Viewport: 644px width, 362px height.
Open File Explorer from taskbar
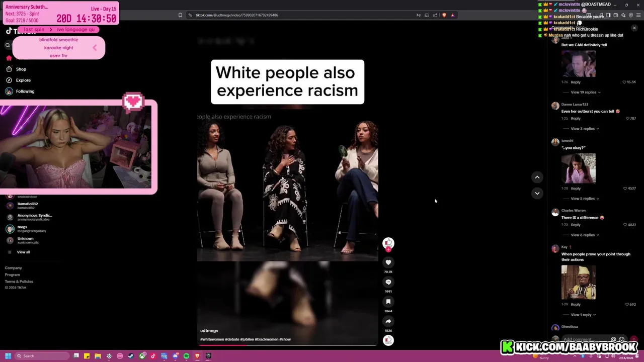98,356
